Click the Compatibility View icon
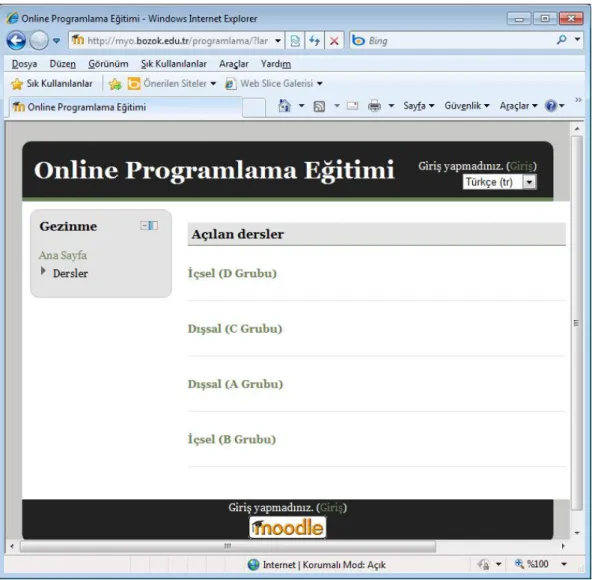This screenshot has width=592, height=580. [x=295, y=41]
